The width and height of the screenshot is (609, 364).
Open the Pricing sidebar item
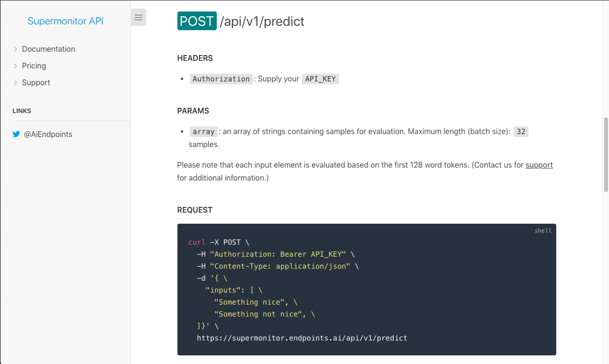(x=34, y=66)
